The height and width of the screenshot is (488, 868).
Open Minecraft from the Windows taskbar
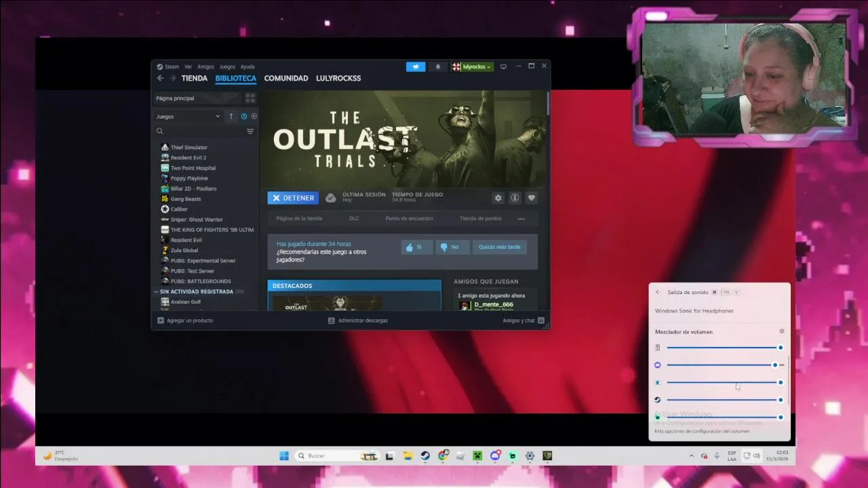point(477,456)
